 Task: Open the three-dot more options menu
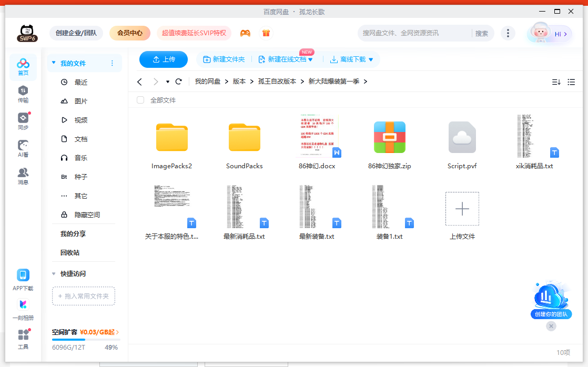tap(508, 33)
